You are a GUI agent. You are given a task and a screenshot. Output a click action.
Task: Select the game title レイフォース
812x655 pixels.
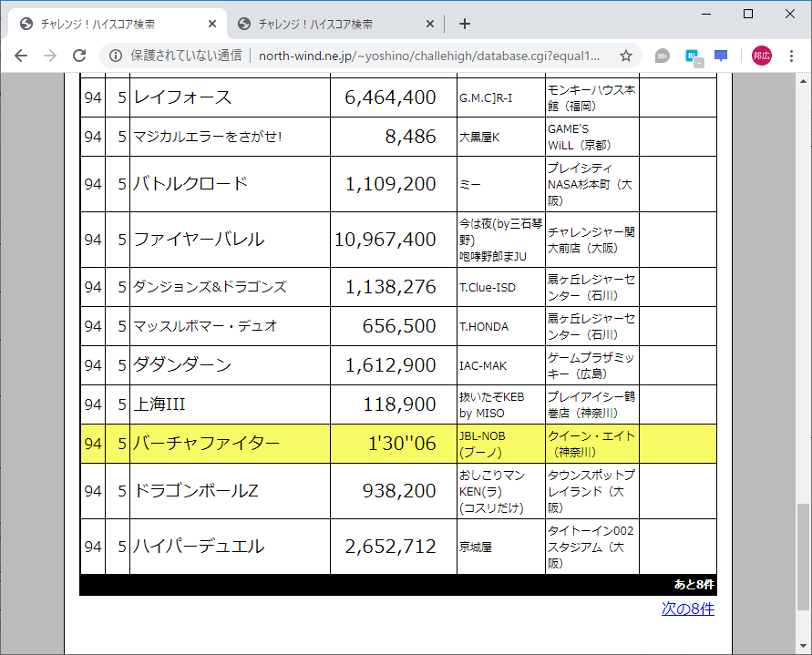pos(182,97)
